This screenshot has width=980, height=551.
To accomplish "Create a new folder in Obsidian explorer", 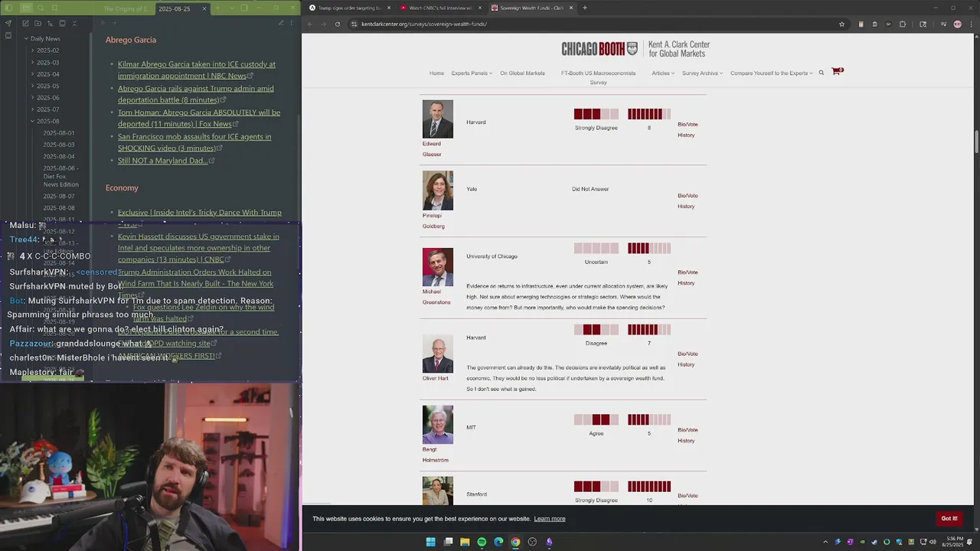I will (38, 23).
